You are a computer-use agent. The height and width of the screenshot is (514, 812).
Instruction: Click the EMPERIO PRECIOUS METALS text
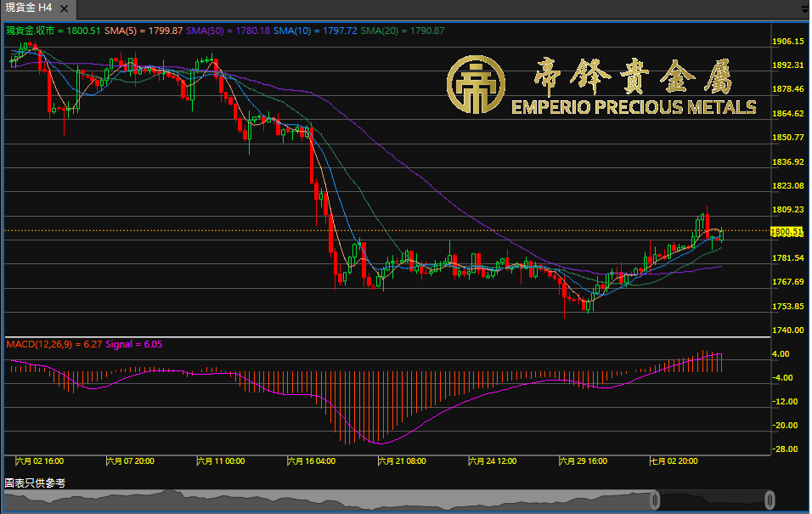click(x=633, y=107)
